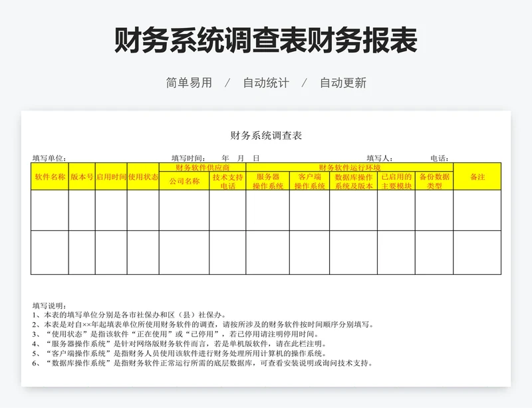Click instruction line 1 about 社保办

pyautogui.click(x=129, y=315)
